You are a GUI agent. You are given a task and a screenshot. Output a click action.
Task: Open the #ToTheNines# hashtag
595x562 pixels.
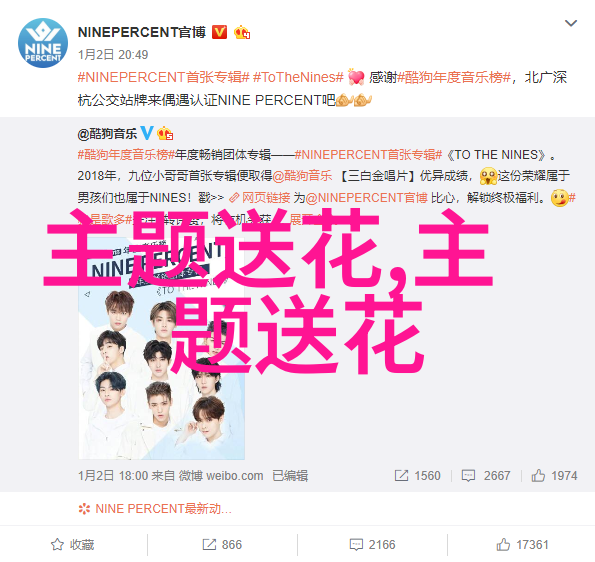(x=298, y=77)
